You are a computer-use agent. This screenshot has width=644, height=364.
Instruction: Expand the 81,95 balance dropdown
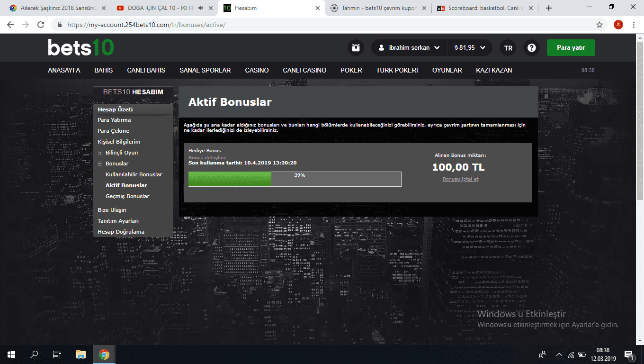point(470,48)
